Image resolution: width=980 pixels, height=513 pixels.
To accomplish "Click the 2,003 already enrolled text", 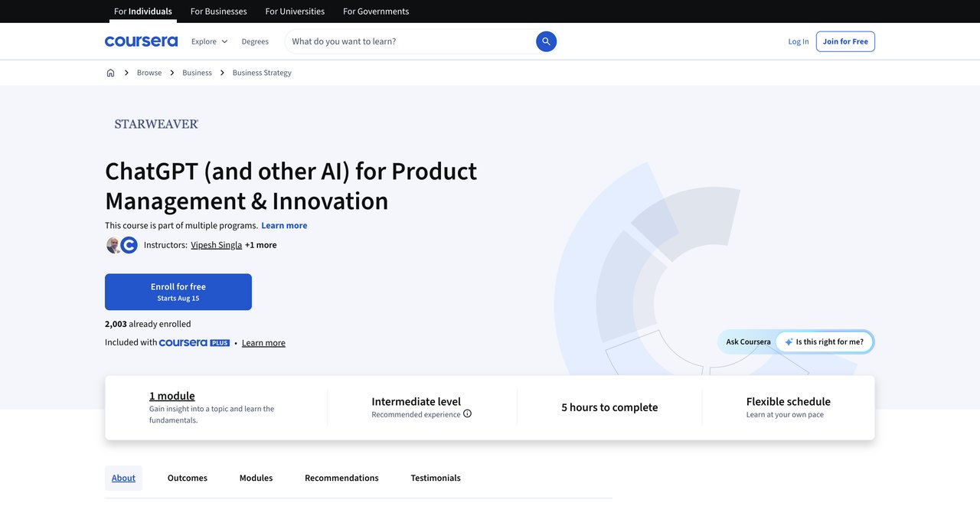I will [x=148, y=324].
